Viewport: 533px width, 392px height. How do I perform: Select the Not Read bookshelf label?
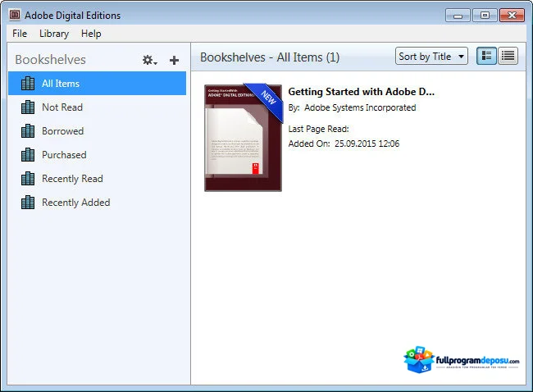(62, 107)
